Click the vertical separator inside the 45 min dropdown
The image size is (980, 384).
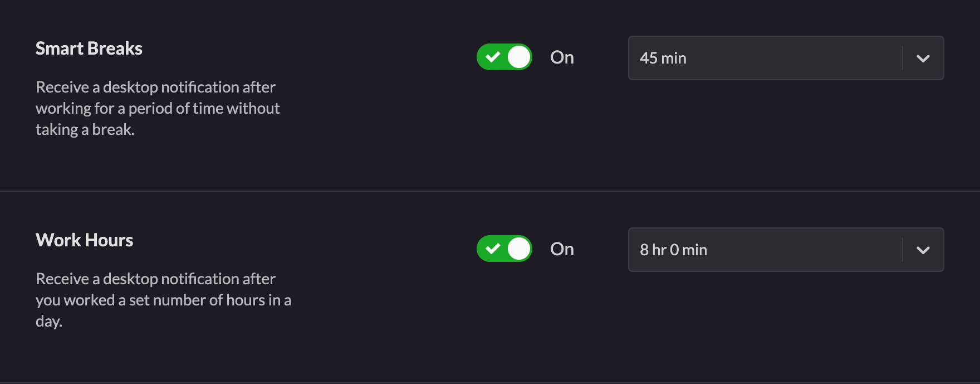[x=903, y=58]
